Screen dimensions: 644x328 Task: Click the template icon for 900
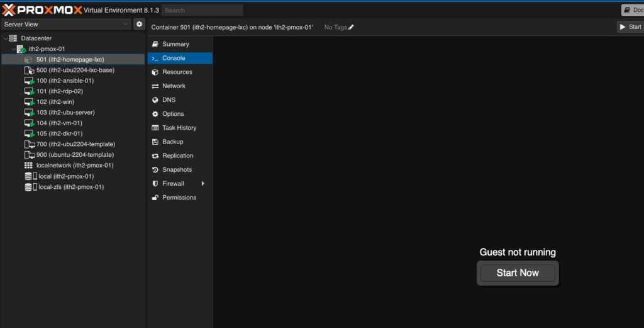[x=30, y=155]
